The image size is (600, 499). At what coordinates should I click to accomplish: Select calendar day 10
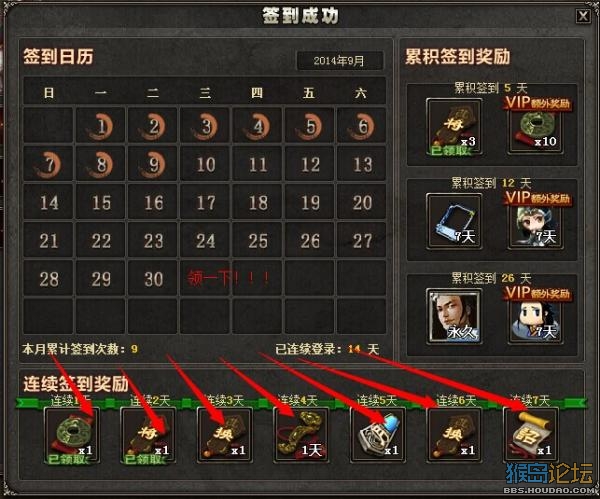coord(205,163)
